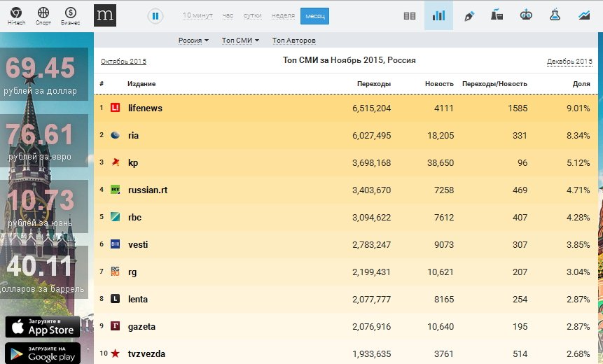
Task: Click the 76.61 рублей за евро widget
Action: coord(43,141)
